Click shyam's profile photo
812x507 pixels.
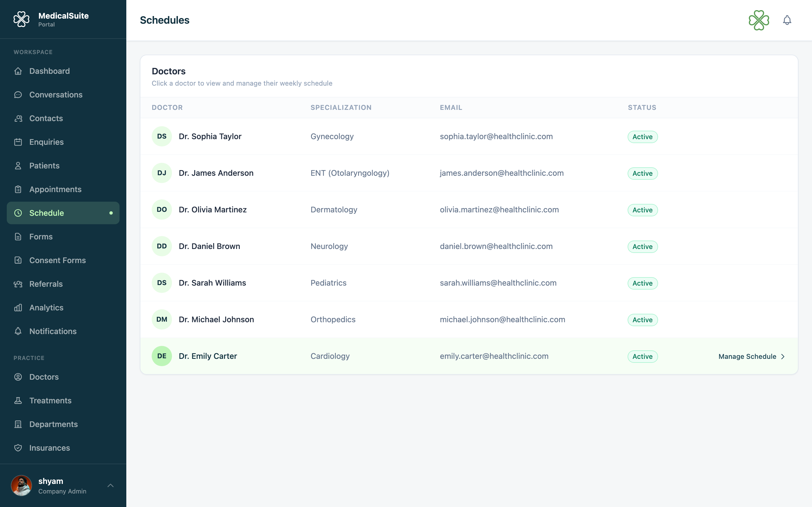point(21,486)
